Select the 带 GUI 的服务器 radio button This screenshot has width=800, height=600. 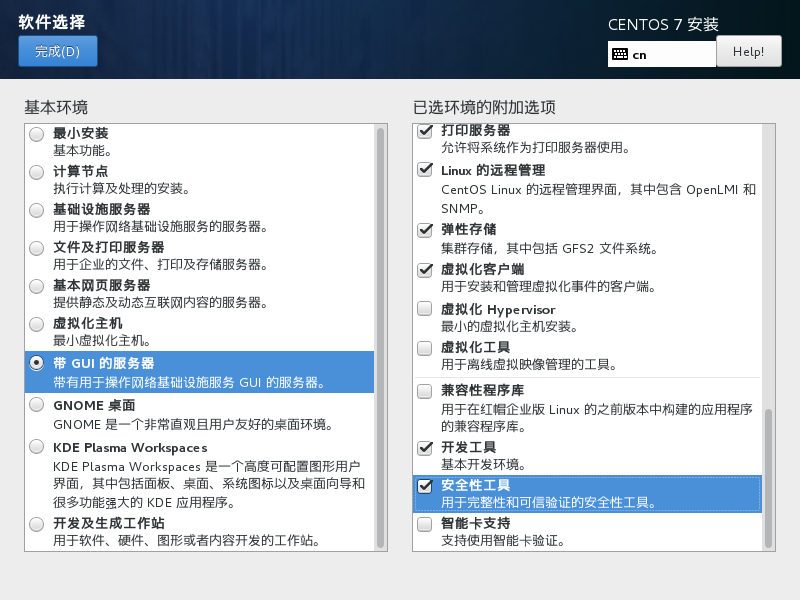coord(36,363)
